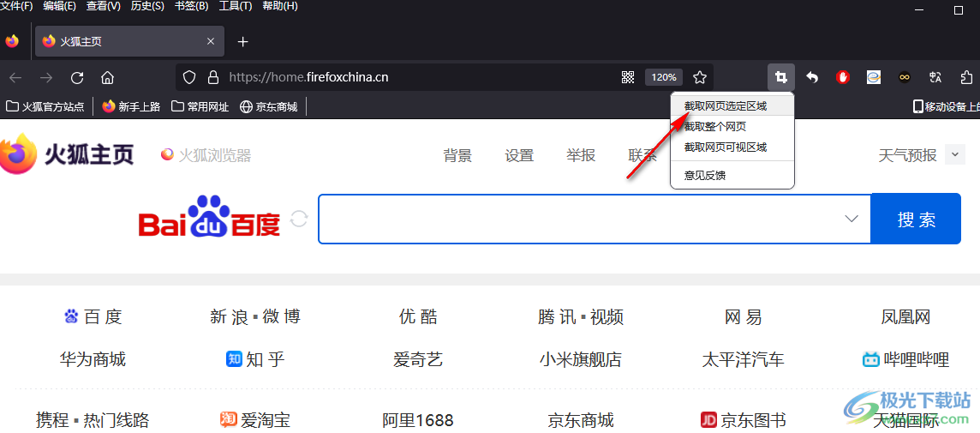Open the 工具(T) menu
Image resolution: width=980 pixels, height=433 pixels.
tap(236, 6)
